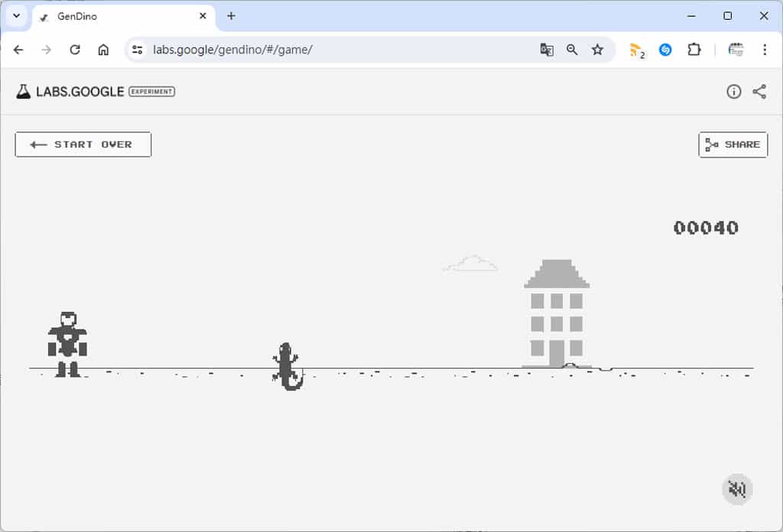Viewport: 783px width, 532px height.
Task: Bookmark this page with star icon
Action: click(x=597, y=50)
